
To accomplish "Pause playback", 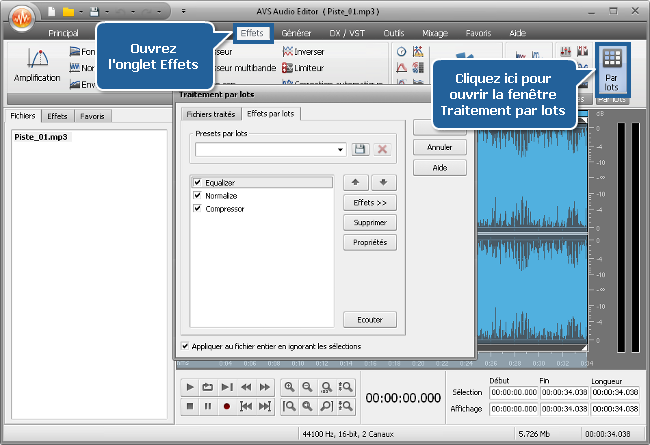I will click(x=208, y=406).
